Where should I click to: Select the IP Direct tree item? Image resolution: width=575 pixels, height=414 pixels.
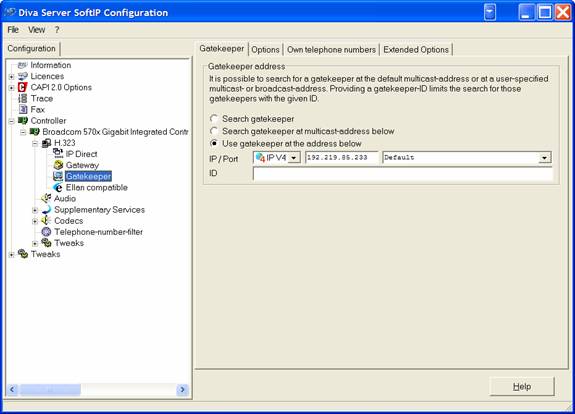point(81,154)
